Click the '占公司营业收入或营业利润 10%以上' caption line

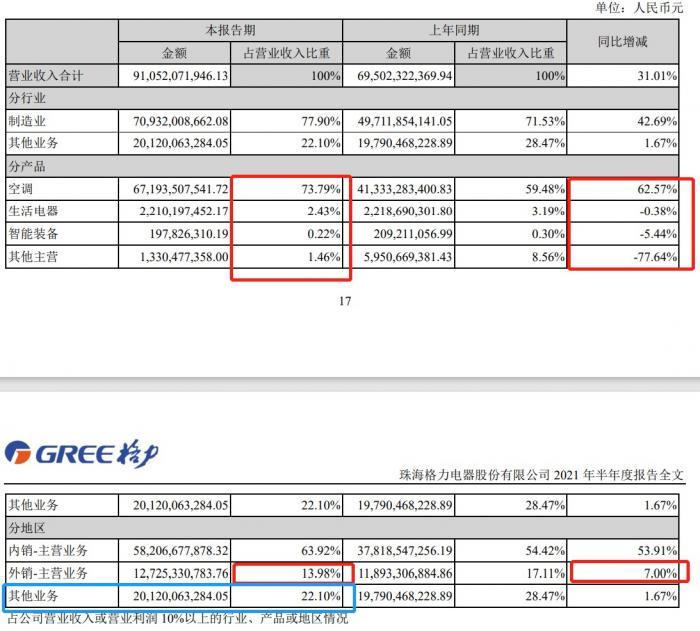coord(178,618)
